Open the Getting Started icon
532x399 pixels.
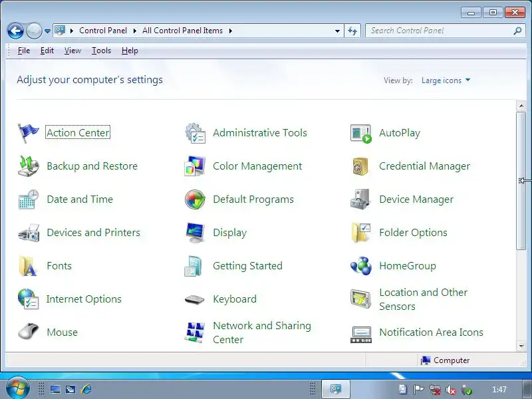(x=193, y=266)
